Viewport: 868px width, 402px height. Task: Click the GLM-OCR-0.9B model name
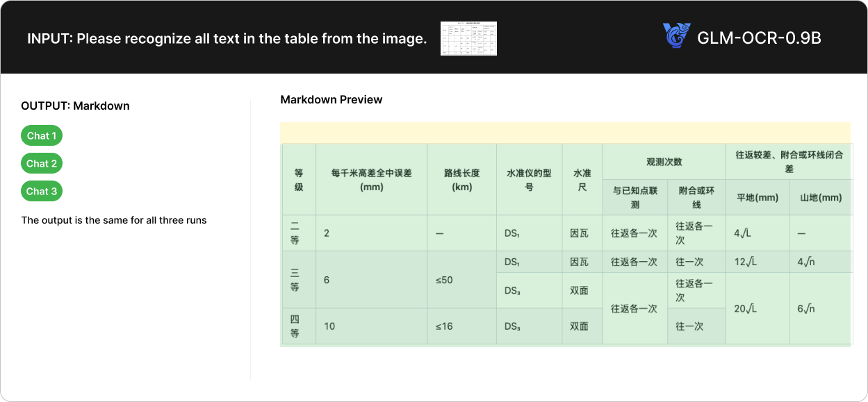tap(759, 38)
